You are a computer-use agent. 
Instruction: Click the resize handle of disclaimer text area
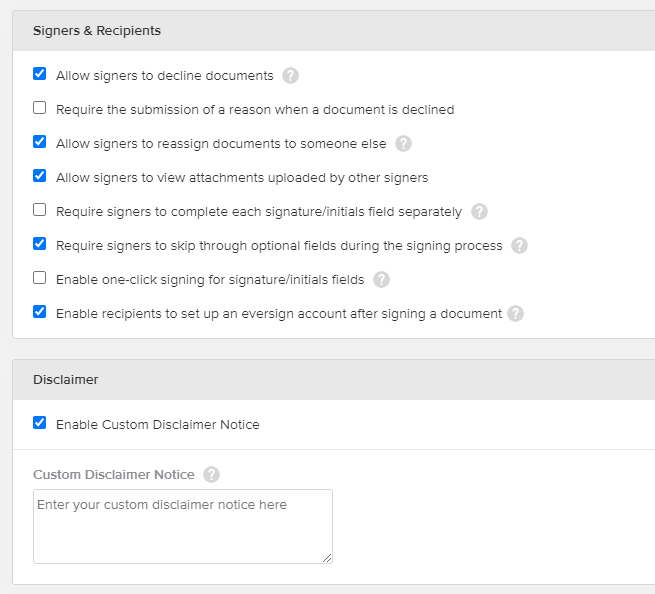[327, 558]
